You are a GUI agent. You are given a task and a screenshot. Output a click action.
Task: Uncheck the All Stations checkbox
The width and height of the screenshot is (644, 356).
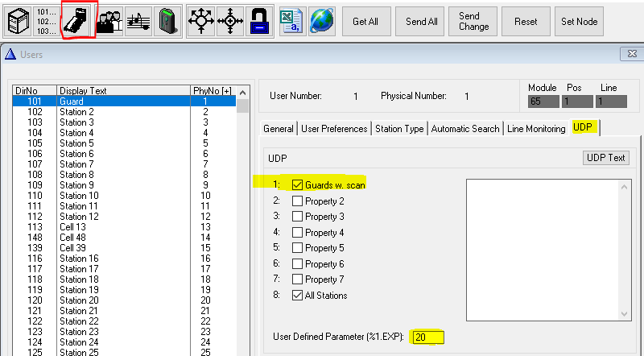[x=297, y=295]
